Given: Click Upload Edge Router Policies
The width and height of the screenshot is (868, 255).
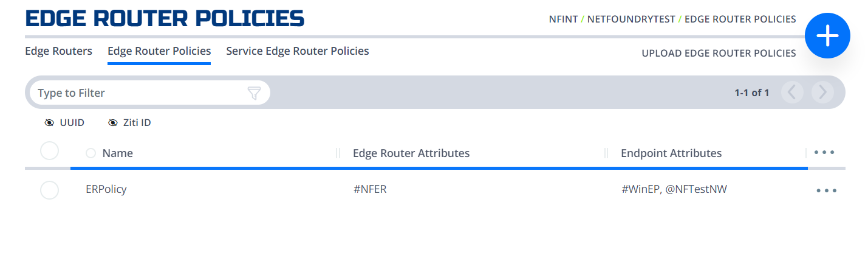Looking at the screenshot, I should [x=719, y=54].
